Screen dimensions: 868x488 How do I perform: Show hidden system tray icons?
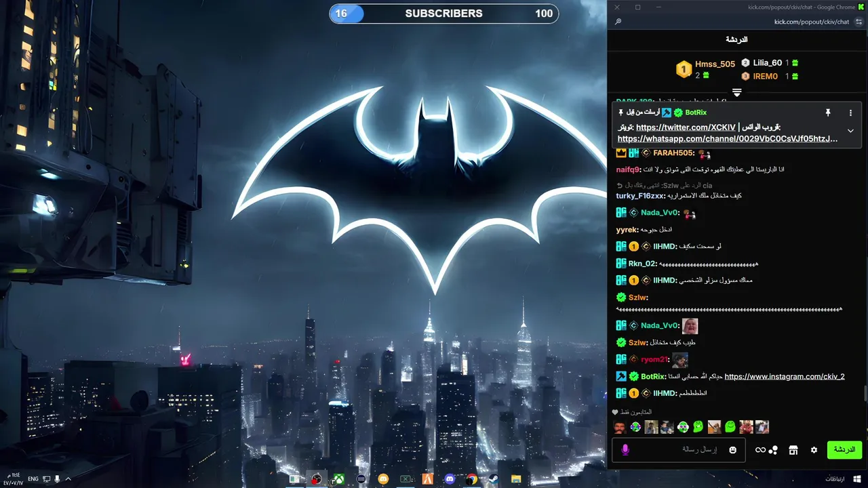[x=68, y=479]
